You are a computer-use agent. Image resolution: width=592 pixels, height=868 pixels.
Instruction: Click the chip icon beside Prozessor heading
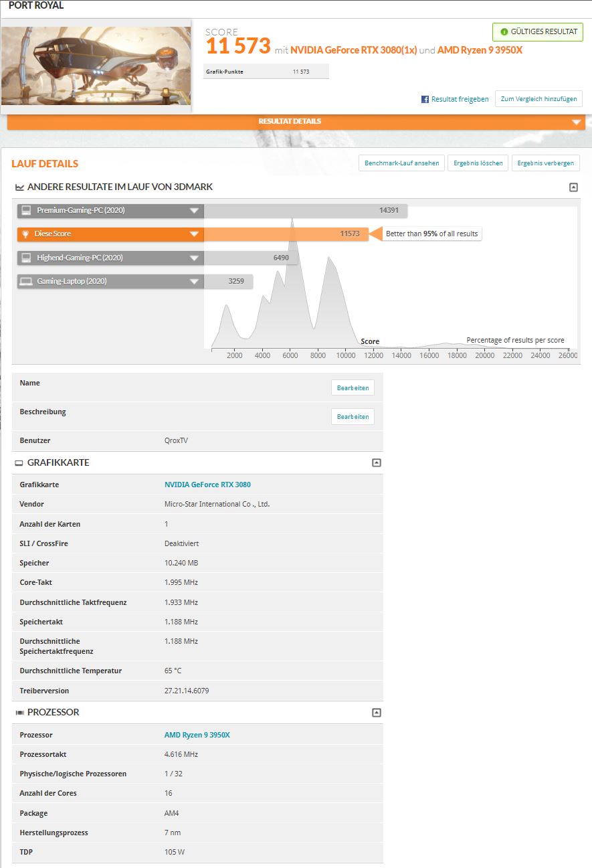[19, 713]
